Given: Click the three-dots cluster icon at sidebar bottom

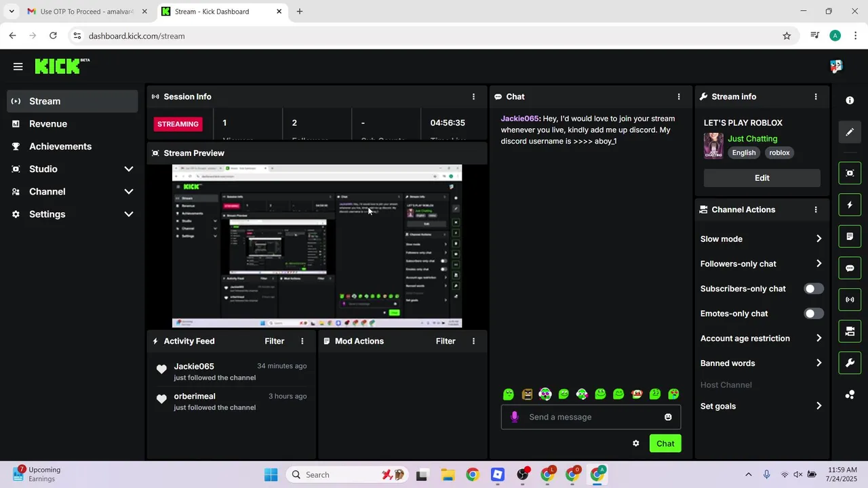Looking at the screenshot, I should [x=850, y=394].
